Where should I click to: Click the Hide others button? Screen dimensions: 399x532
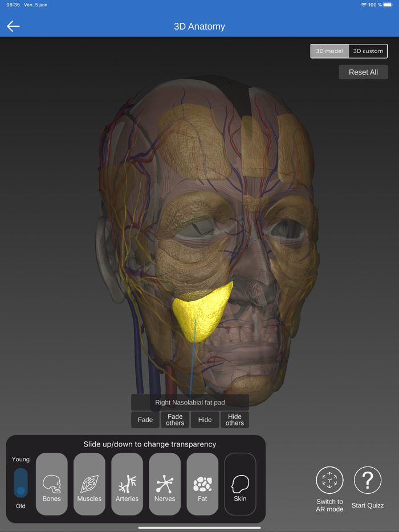(x=235, y=420)
